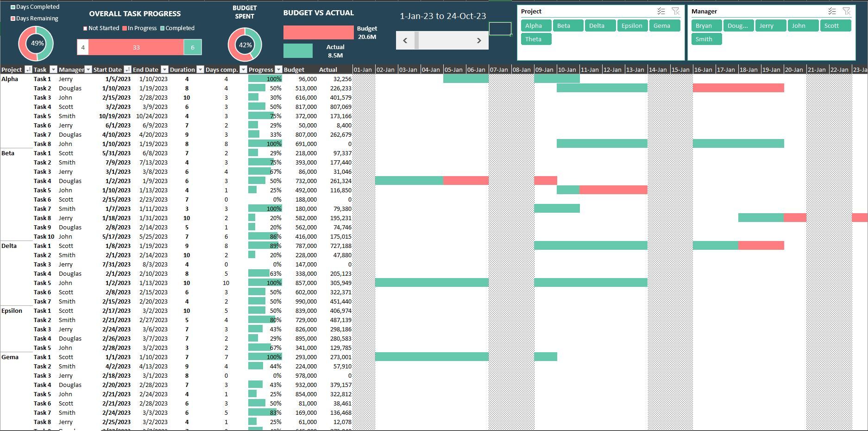This screenshot has width=868, height=431.
Task: Click the Manager slicer header title
Action: pyautogui.click(x=704, y=11)
